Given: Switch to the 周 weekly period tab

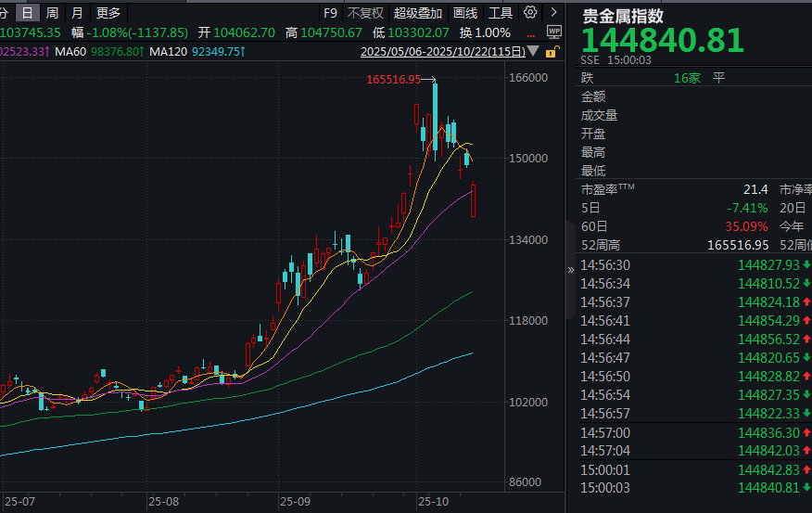Looking at the screenshot, I should point(53,13).
